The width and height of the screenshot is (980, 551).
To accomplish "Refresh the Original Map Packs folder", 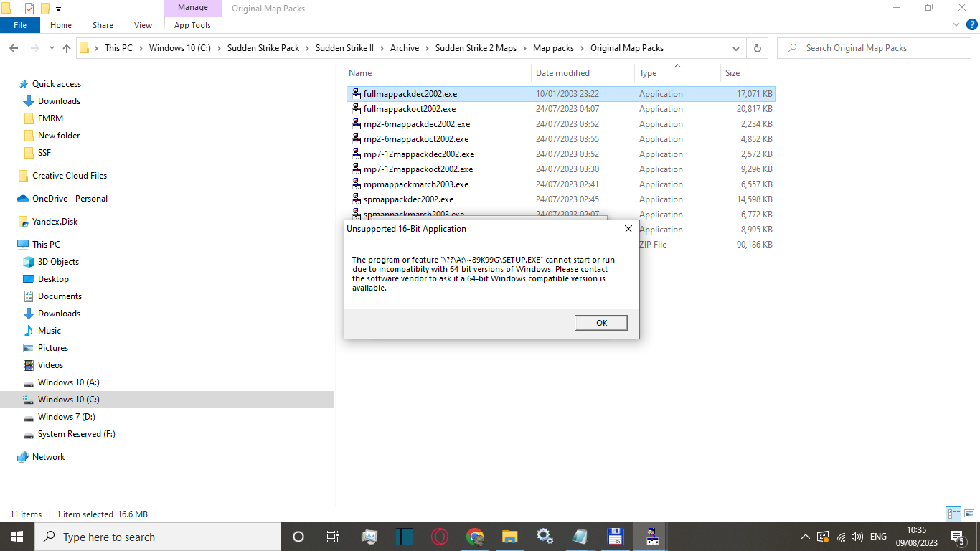I will pyautogui.click(x=757, y=48).
